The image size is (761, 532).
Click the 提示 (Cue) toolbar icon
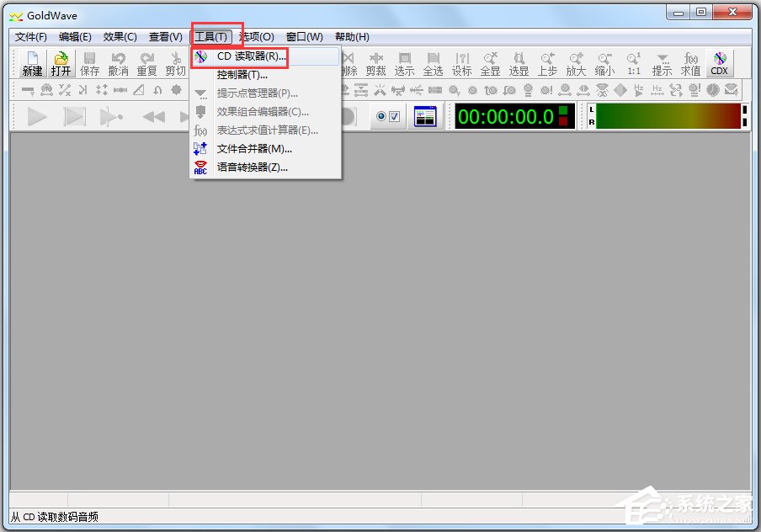point(663,64)
